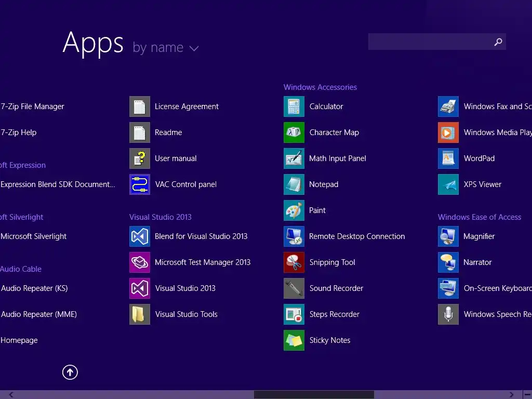Open the Math Input Panel icon

[x=294, y=158]
